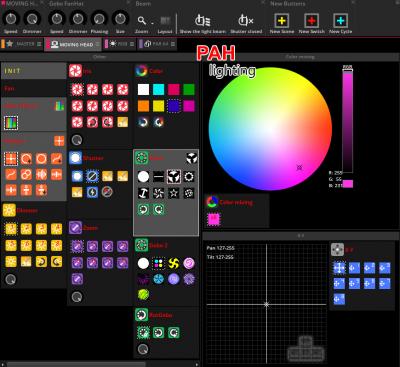Select the open white circle gobo preset
This screenshot has width=400, height=367.
coord(143,177)
